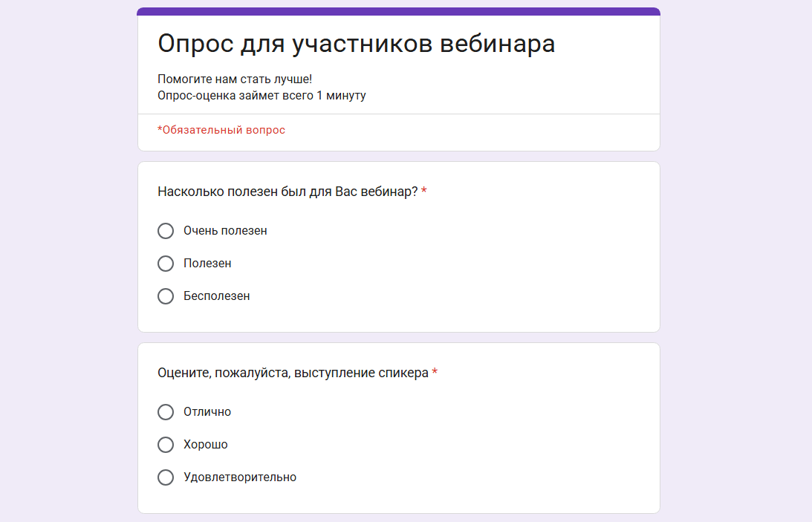Click the "Удовлетворительно" option label text
The width and height of the screenshot is (812, 522).
click(x=240, y=477)
